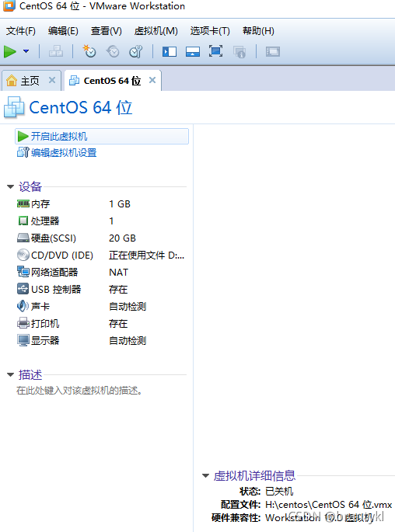The image size is (395, 532).
Task: Click the 内存 memory device icon
Action: [x=23, y=203]
